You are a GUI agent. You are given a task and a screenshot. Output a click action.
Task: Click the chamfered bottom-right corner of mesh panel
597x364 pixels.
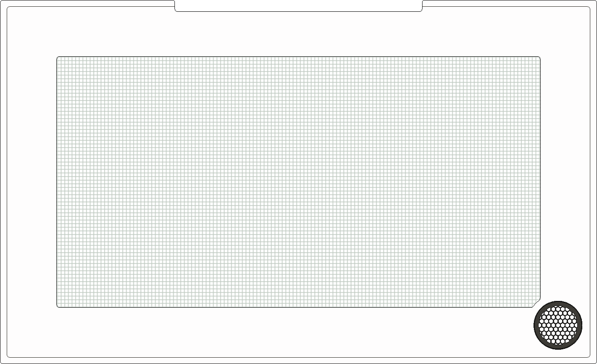tap(537, 304)
